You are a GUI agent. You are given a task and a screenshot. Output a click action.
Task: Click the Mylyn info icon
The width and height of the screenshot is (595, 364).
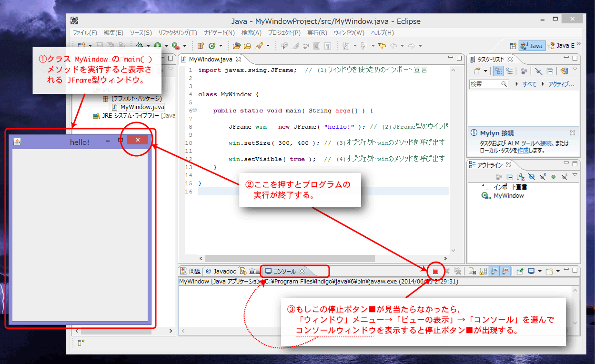coord(474,133)
